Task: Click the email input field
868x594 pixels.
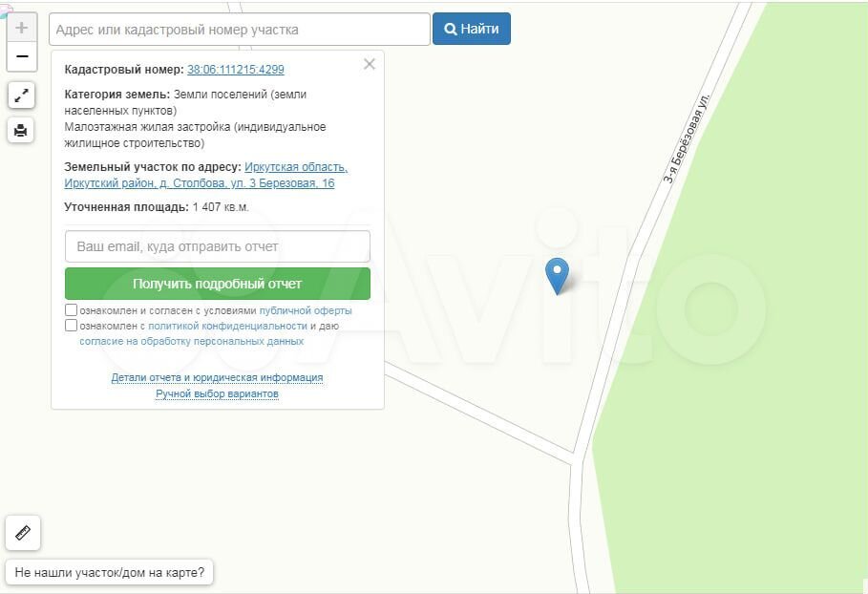Action: (x=217, y=246)
